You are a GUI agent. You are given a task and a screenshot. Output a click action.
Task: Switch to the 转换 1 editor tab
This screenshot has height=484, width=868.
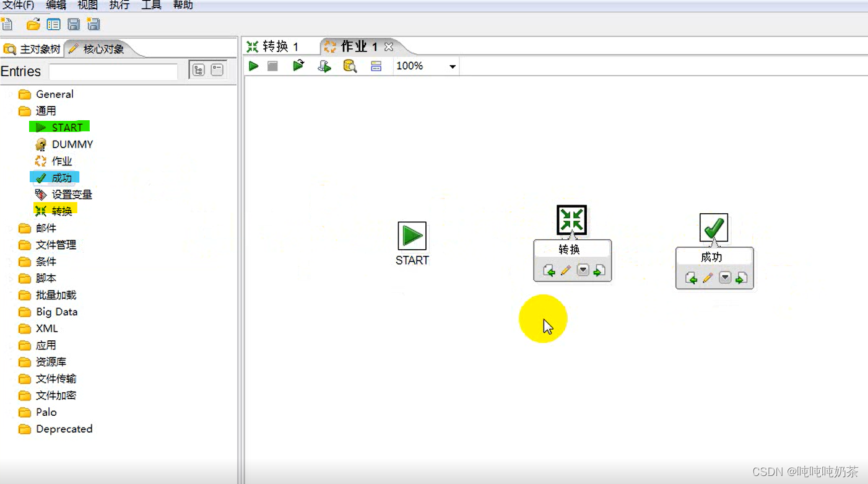pyautogui.click(x=273, y=46)
